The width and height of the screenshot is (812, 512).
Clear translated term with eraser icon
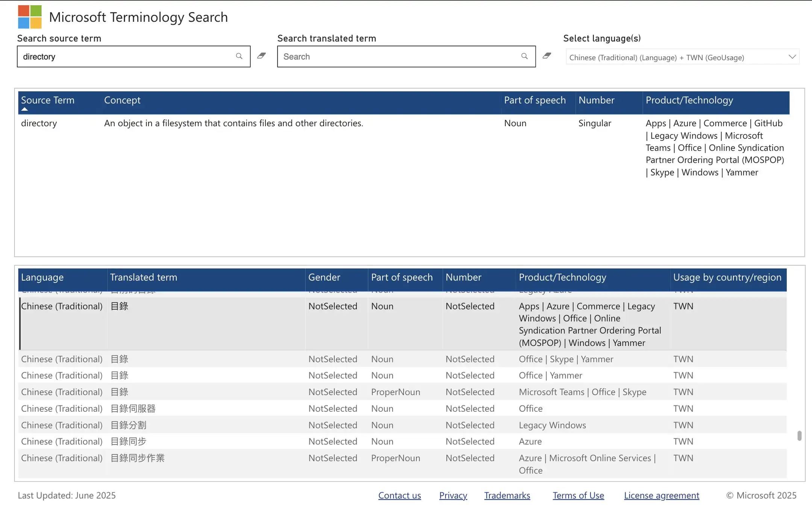547,56
